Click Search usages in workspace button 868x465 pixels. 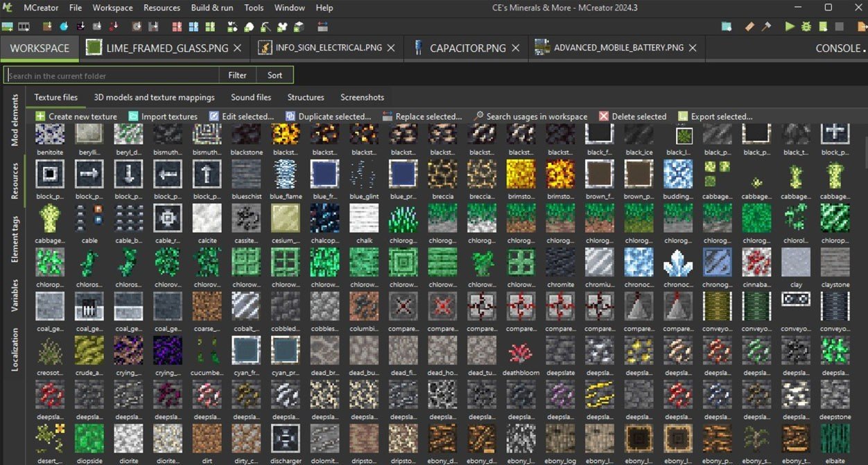pyautogui.click(x=530, y=116)
